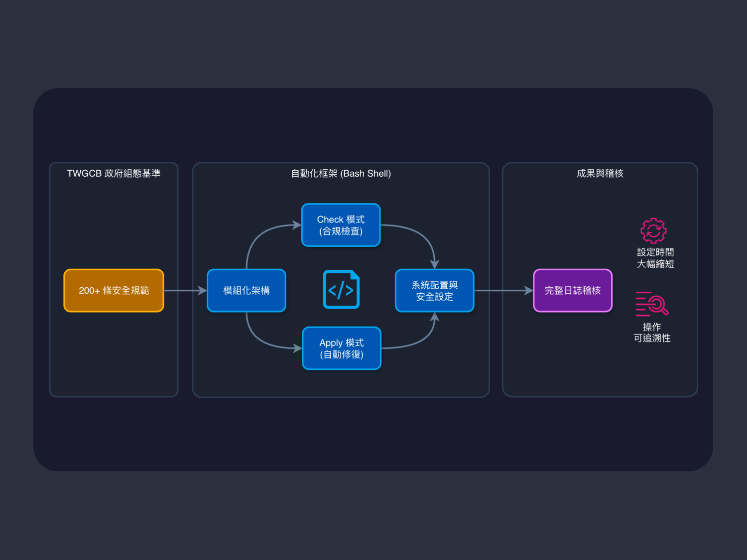Click the arrowhead entering Apply 模式 node
747x560 pixels.
pyautogui.click(x=298, y=348)
